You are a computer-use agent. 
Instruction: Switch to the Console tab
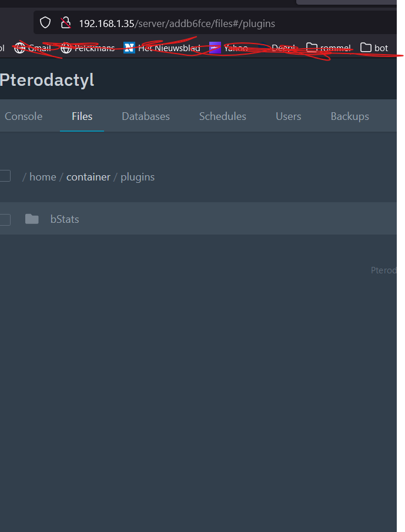pos(23,116)
